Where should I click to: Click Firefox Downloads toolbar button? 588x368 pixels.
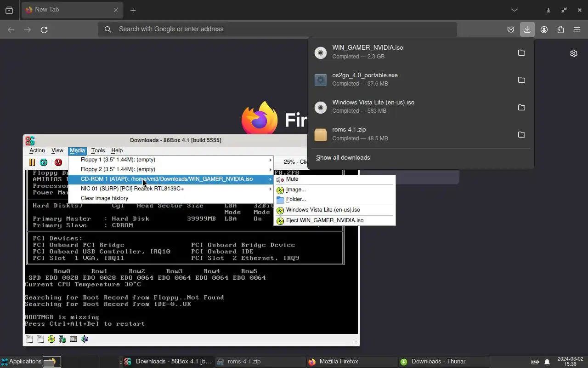(527, 29)
